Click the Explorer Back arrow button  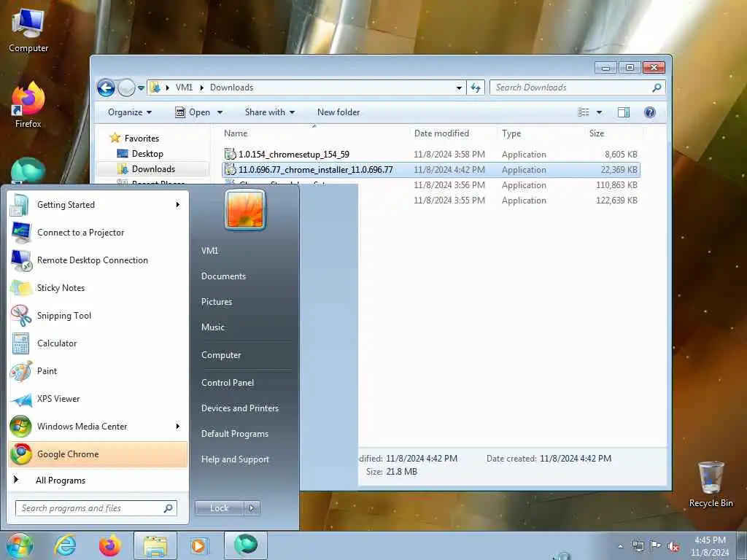(x=106, y=87)
